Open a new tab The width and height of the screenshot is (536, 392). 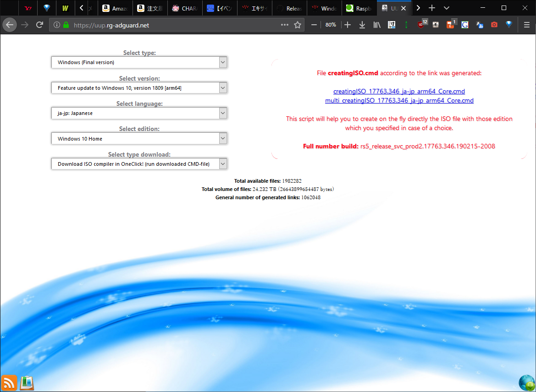pyautogui.click(x=432, y=8)
